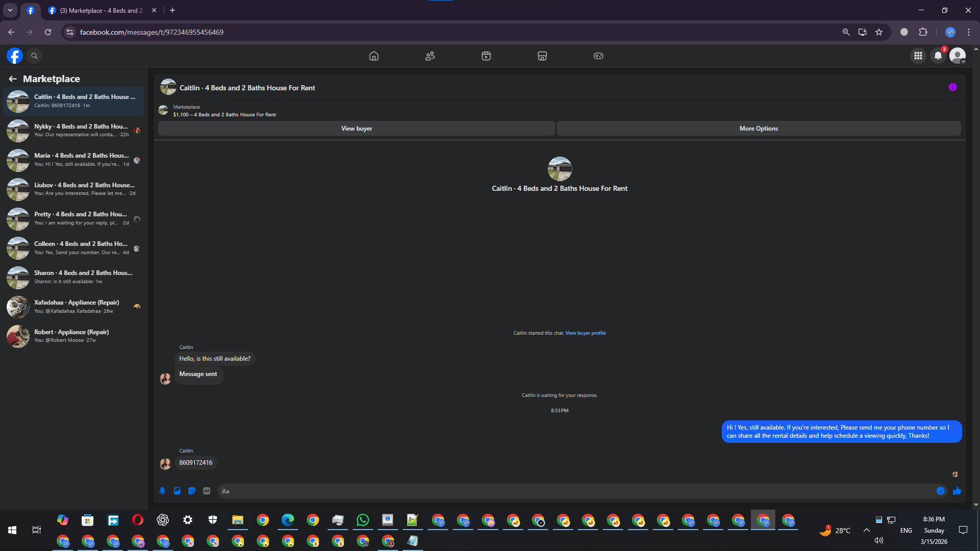The width and height of the screenshot is (980, 551).
Task: Switch to the Marketplace browser tab
Action: click(101, 10)
